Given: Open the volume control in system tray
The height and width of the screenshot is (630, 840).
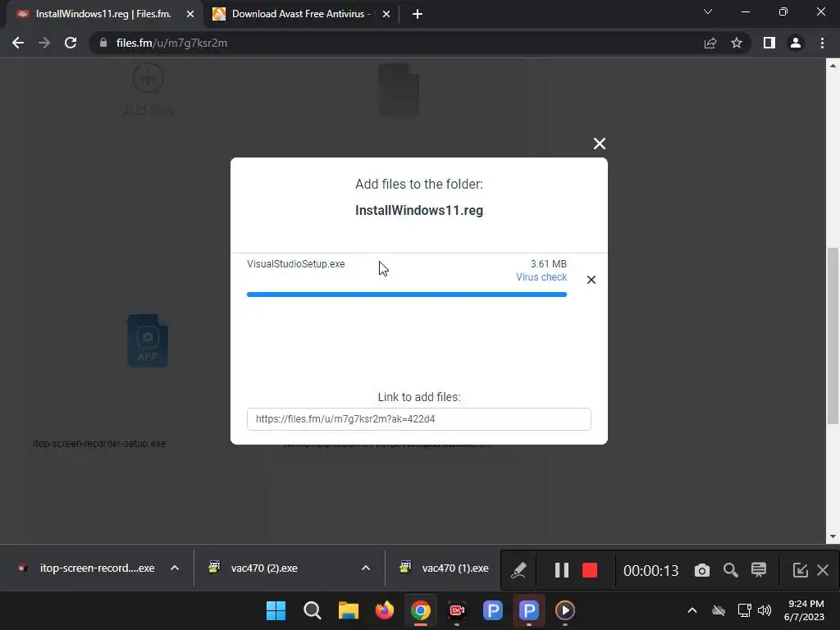Looking at the screenshot, I should 765,610.
